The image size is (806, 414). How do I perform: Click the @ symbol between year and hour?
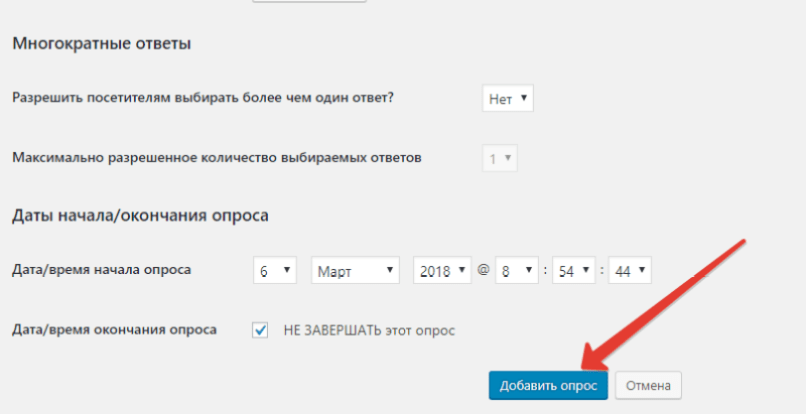483,270
